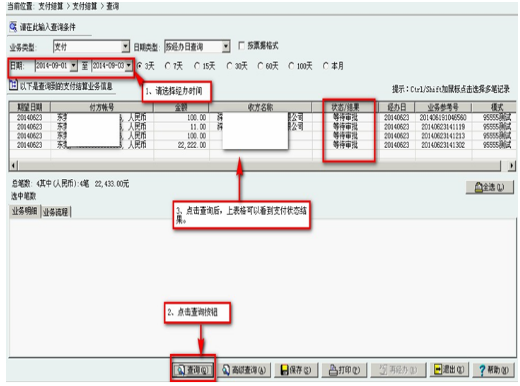This screenshot has width=520, height=386.
Task: Click the 打印 print button
Action: [x=344, y=370]
